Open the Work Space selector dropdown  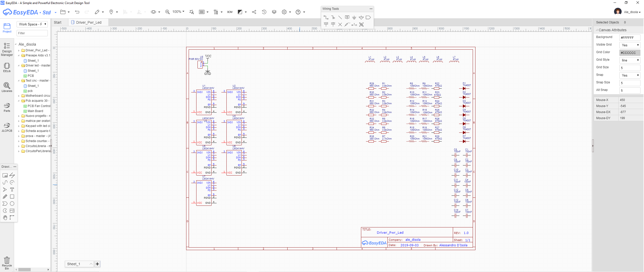32,24
